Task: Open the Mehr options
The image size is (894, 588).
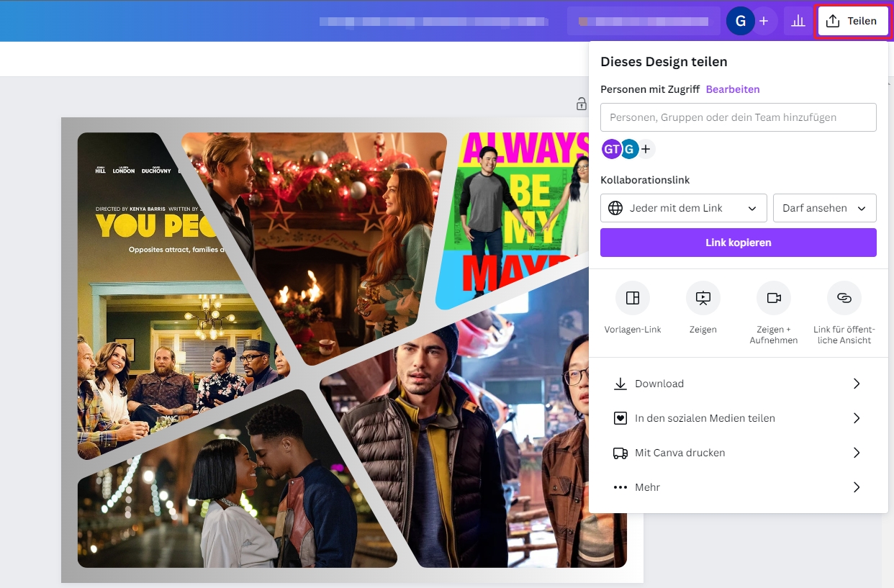Action: pos(739,487)
